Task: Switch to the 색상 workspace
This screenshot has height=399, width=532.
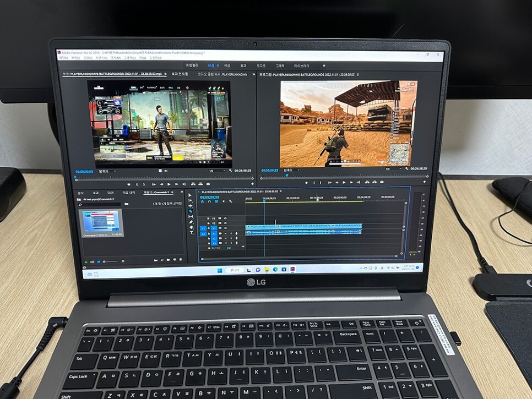Action: (227, 65)
